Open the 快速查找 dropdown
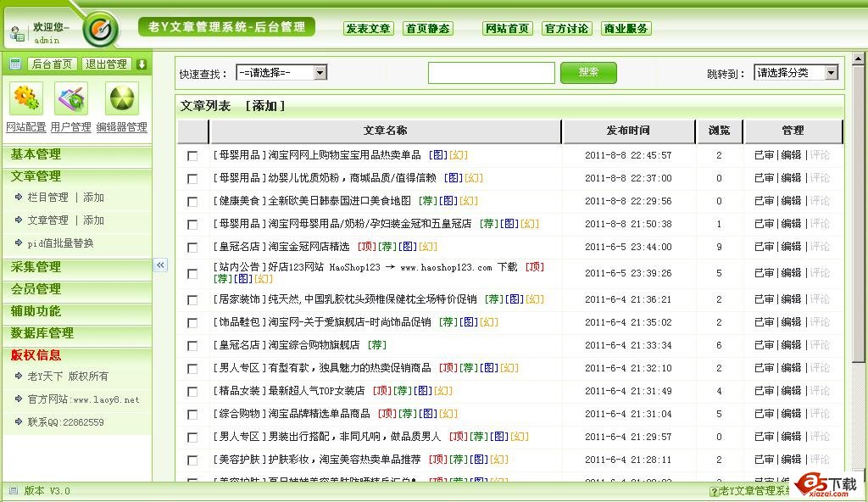The width and height of the screenshot is (868, 502). pos(281,73)
